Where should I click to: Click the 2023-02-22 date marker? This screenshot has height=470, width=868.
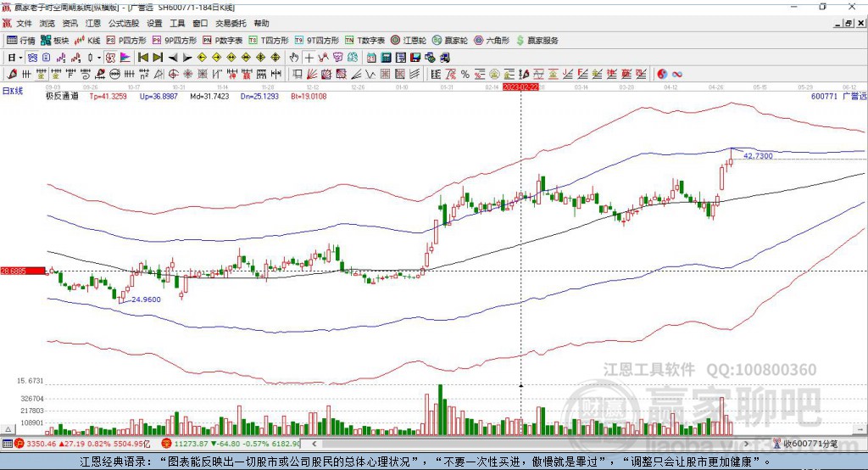coord(520,87)
